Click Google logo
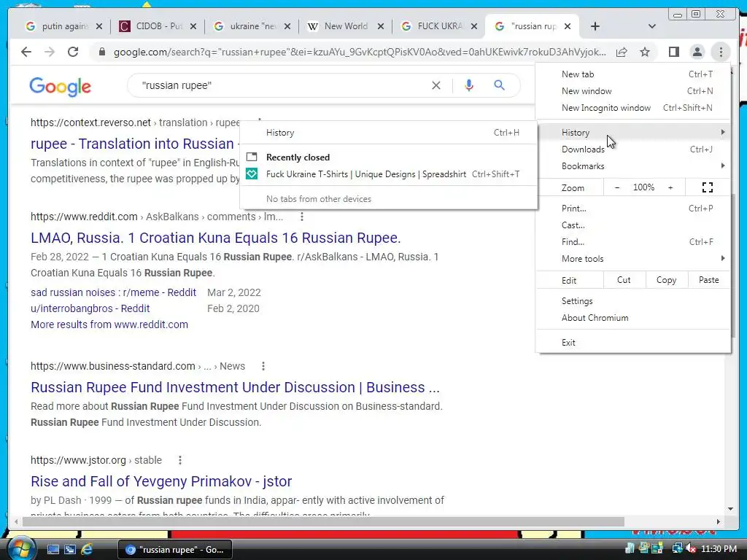The height and width of the screenshot is (560, 747). (60, 87)
